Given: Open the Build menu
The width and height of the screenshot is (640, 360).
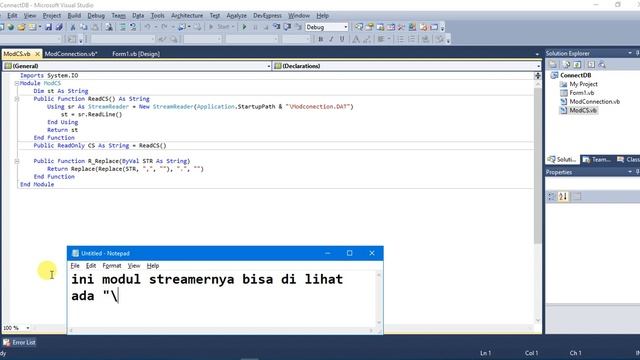Looking at the screenshot, I should click(x=74, y=16).
